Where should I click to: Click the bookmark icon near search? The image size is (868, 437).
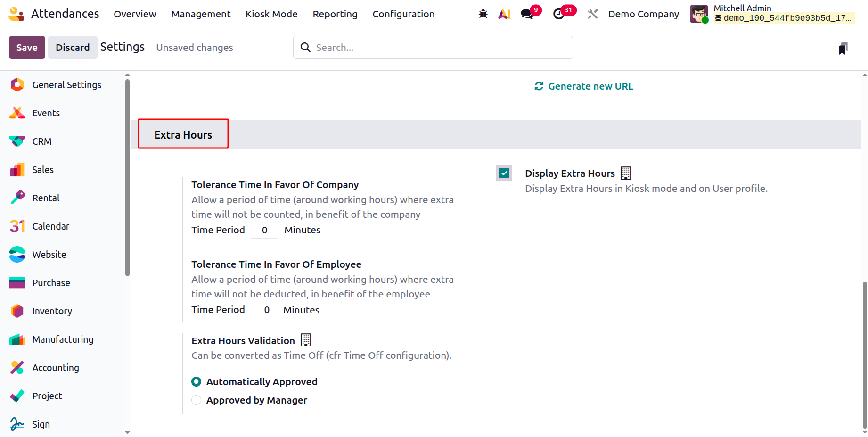click(x=843, y=48)
